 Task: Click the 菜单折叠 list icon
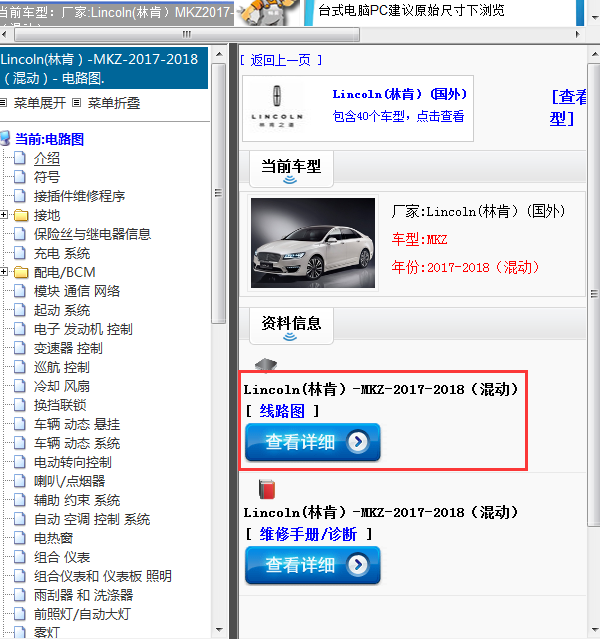[x=77, y=103]
